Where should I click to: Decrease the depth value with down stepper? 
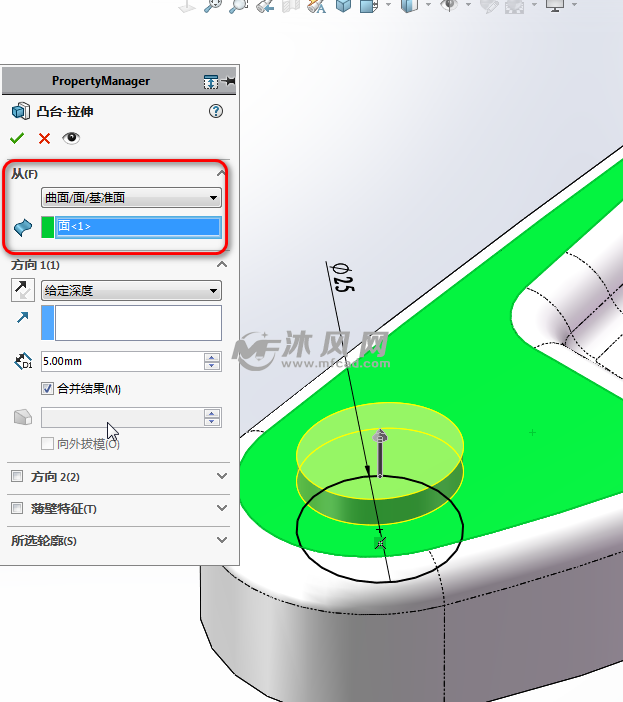[212, 366]
